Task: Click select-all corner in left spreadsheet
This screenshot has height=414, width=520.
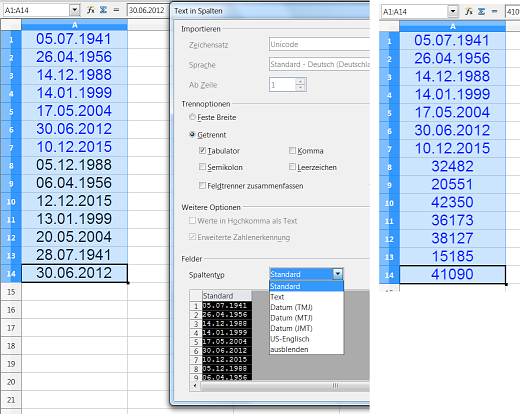Action: pyautogui.click(x=11, y=25)
